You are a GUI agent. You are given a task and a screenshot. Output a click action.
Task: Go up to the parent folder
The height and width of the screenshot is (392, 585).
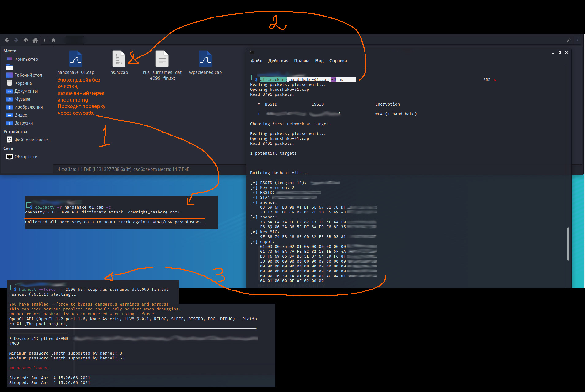[x=26, y=40]
